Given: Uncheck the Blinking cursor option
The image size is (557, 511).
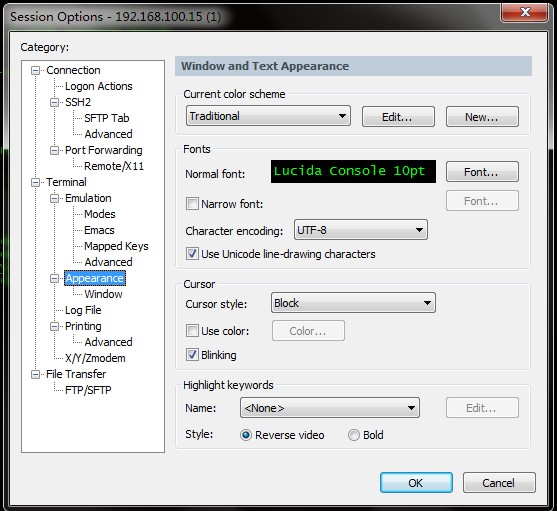Looking at the screenshot, I should [192, 354].
